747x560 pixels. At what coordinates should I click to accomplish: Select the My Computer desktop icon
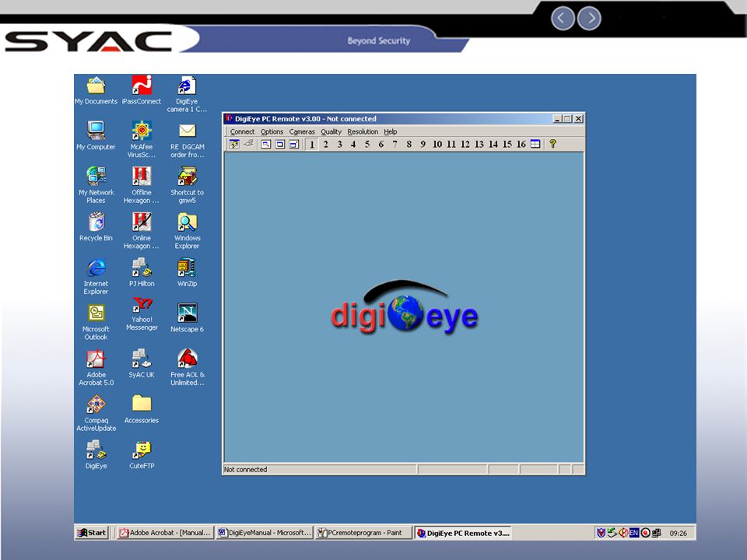[96, 135]
